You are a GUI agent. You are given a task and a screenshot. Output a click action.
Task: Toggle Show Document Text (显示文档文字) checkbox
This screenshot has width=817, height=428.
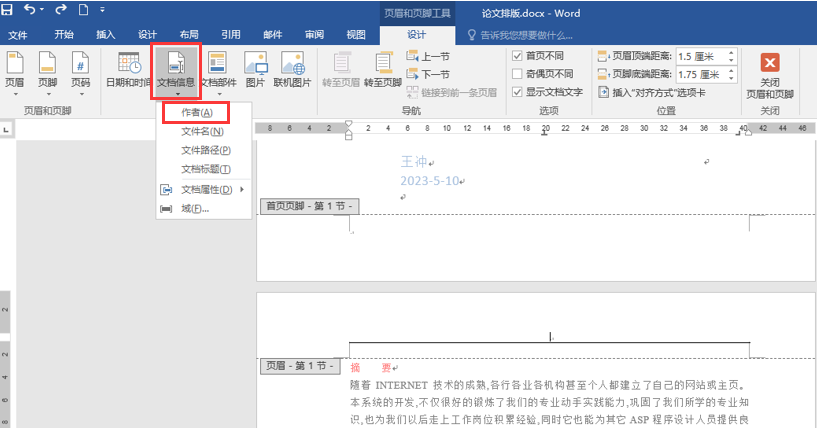click(517, 92)
